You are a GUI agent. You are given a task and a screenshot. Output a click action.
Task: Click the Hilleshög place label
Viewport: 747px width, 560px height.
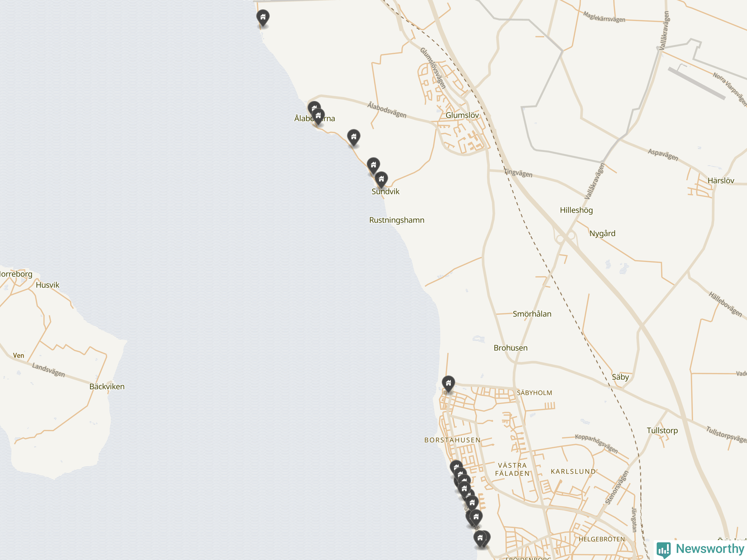pyautogui.click(x=576, y=210)
